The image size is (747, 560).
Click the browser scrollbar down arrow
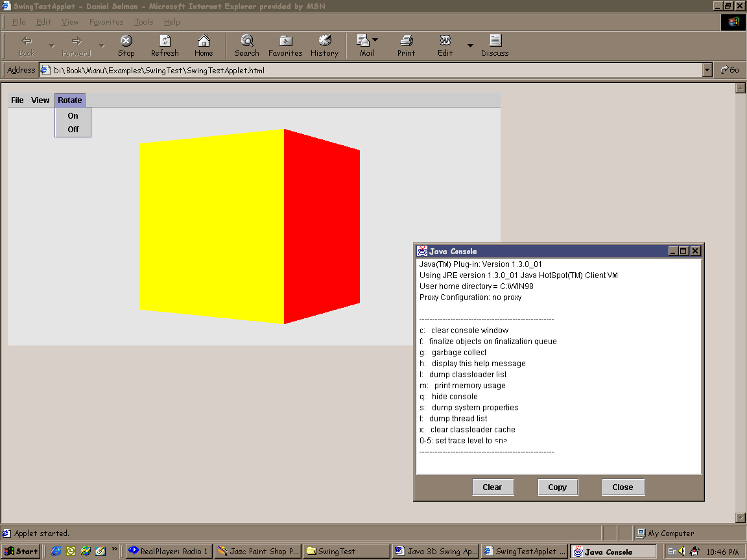[741, 518]
